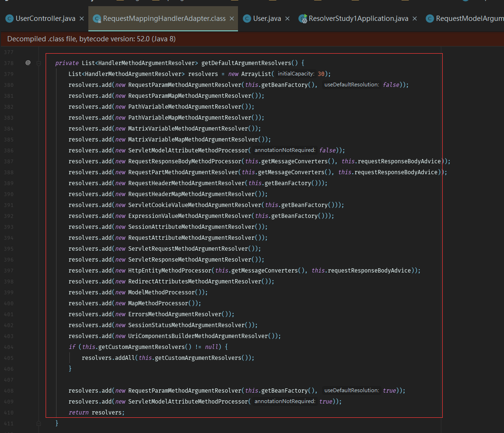The image size is (504, 433).
Task: Click MatrixVariableMapMethodArgumentResolver on line 385
Action: tap(193, 140)
